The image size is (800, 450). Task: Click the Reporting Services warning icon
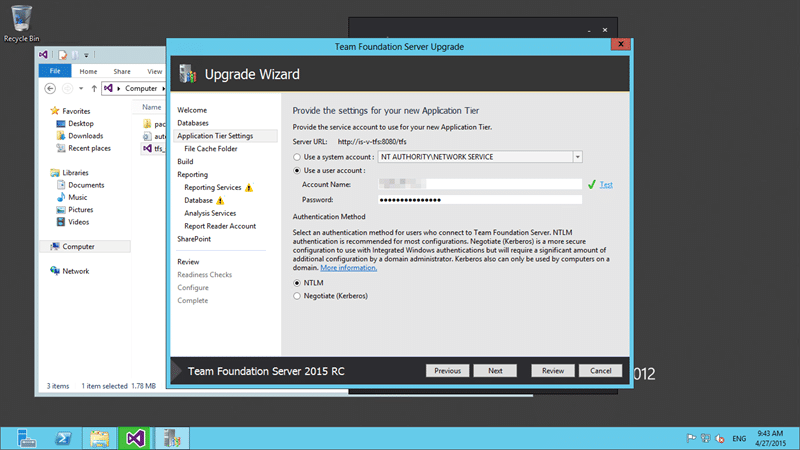pos(249,187)
